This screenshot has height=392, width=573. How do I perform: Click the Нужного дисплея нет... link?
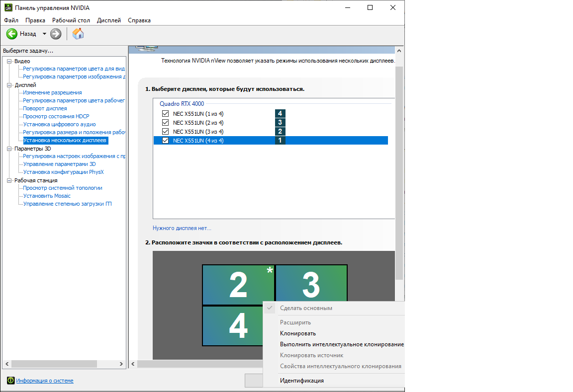pyautogui.click(x=182, y=228)
